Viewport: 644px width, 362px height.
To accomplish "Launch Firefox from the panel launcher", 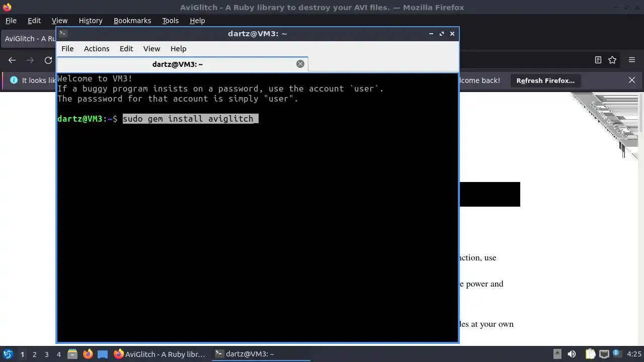I will pyautogui.click(x=88, y=354).
